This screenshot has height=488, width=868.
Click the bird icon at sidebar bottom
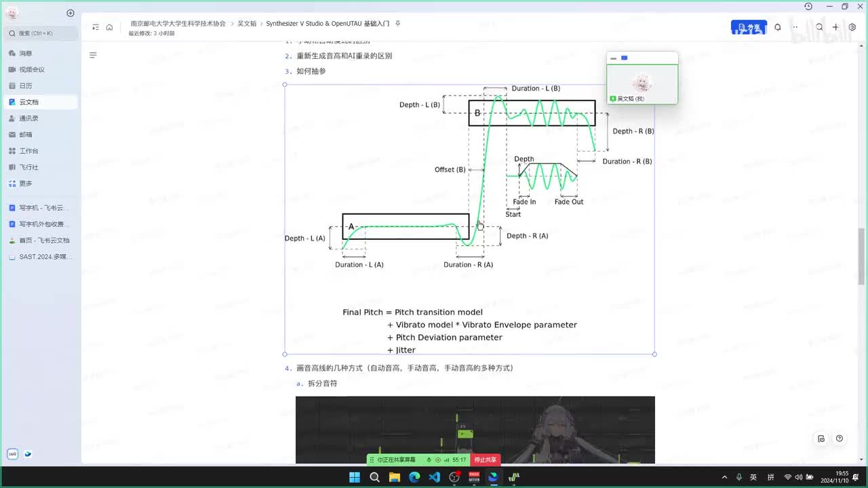pos(28,454)
